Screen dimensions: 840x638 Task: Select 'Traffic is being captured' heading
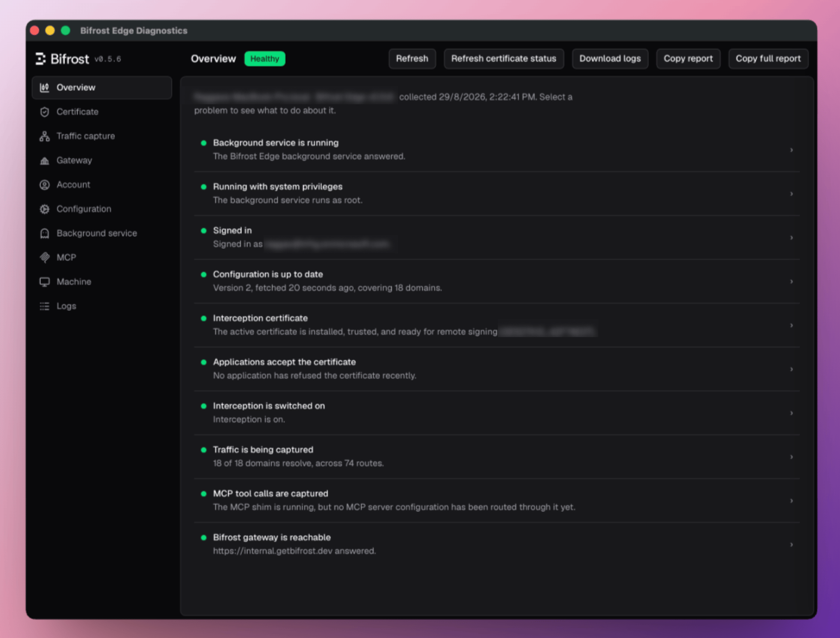point(263,449)
